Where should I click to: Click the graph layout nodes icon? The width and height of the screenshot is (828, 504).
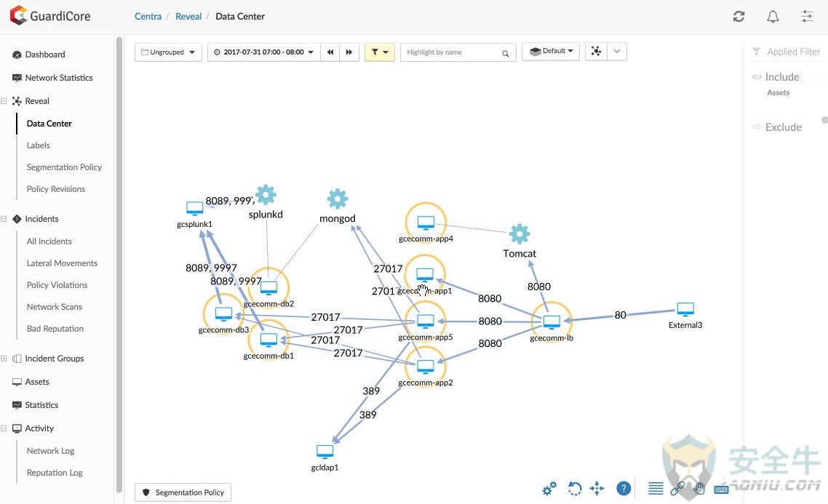[596, 51]
